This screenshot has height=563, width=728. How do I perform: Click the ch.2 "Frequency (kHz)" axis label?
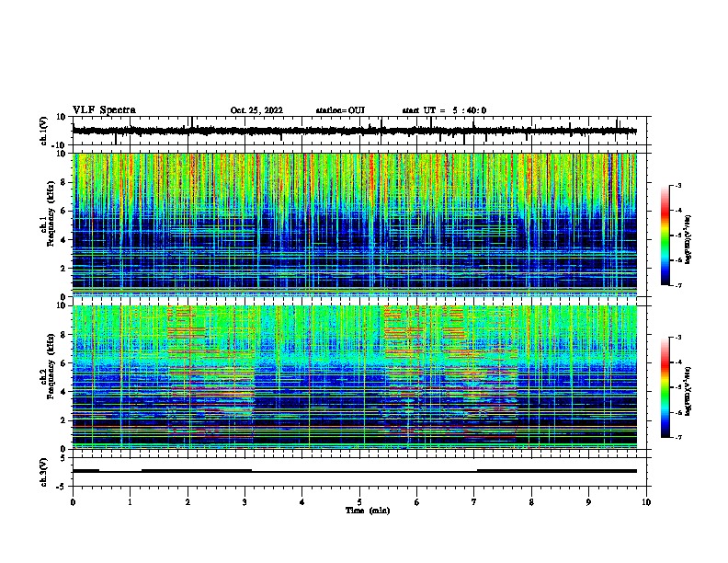[51, 366]
